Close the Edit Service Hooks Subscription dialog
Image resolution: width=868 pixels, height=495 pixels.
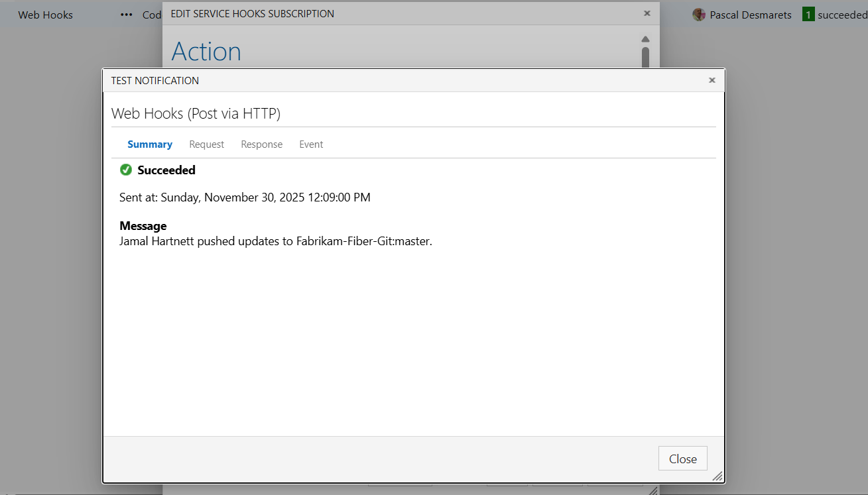pyautogui.click(x=647, y=13)
